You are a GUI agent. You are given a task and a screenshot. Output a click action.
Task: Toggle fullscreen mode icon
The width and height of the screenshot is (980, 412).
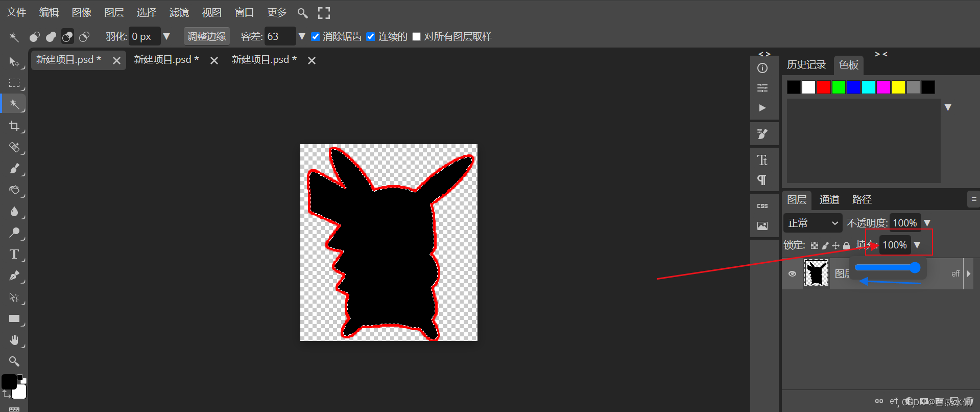pos(324,13)
